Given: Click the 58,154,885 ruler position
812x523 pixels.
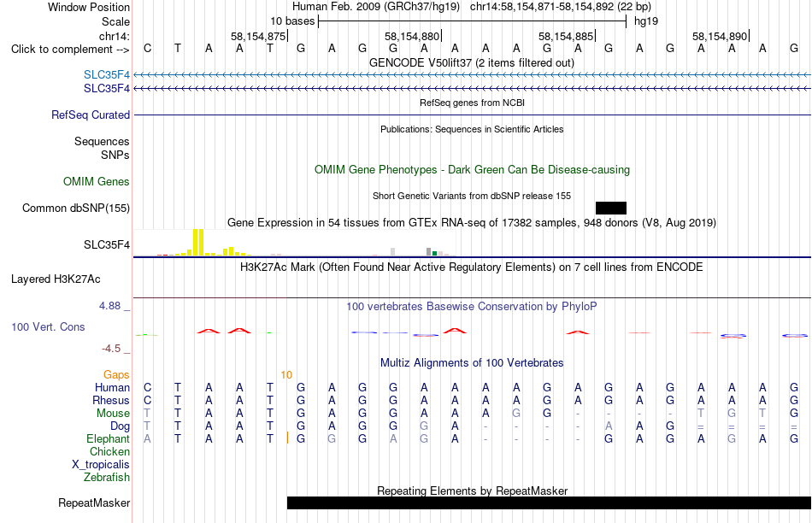Looking at the screenshot, I should [x=566, y=36].
